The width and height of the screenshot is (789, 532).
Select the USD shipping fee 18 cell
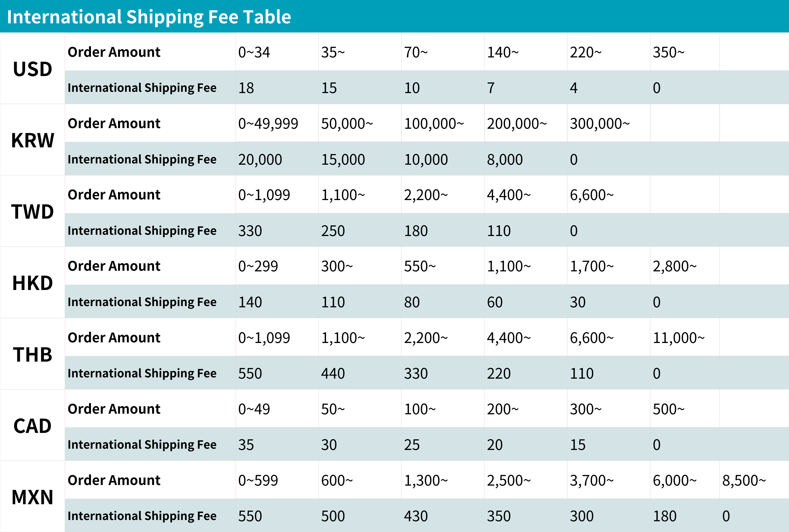point(277,87)
